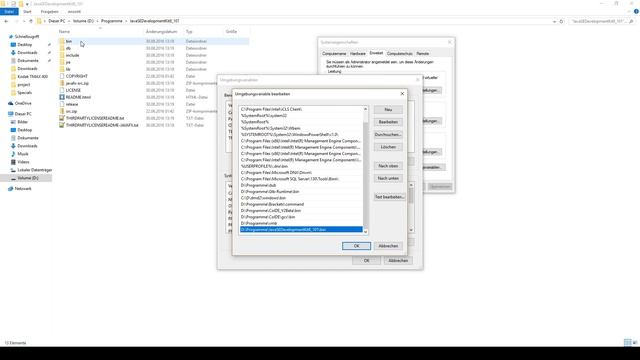Sort by Änderungsdatum column header
Screen dimensions: 640x360
click(x=162, y=31)
